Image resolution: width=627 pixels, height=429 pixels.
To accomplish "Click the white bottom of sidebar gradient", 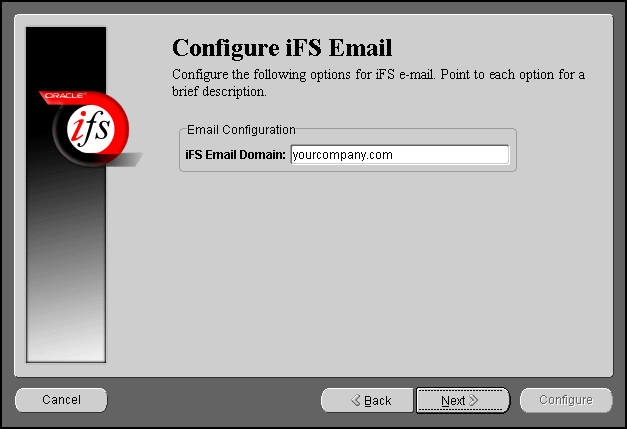I will pos(66,348).
